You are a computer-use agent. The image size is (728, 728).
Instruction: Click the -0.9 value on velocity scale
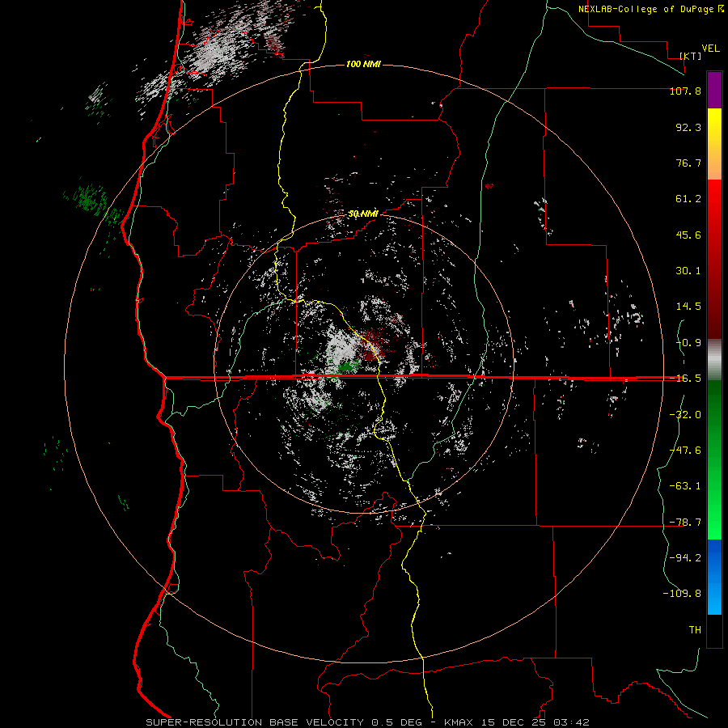click(688, 343)
